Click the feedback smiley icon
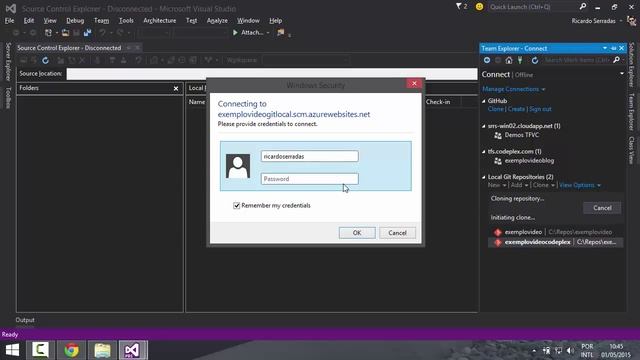Viewport: 640px width, 360px height. click(x=479, y=7)
